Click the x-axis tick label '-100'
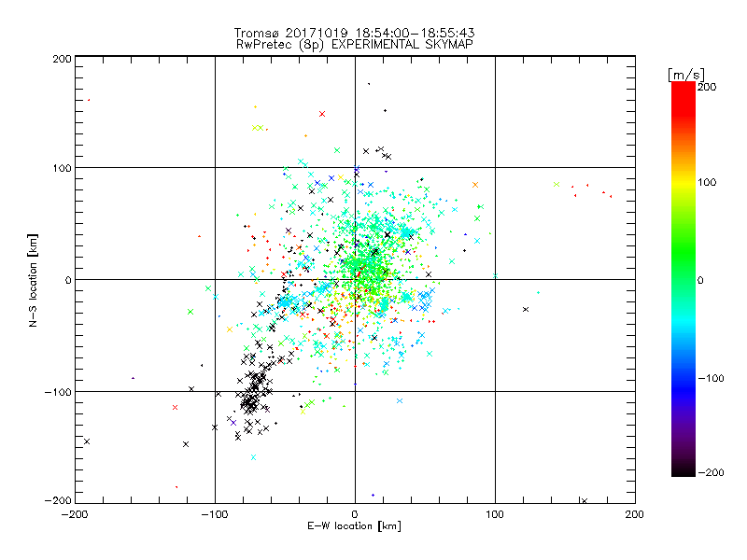 pos(215,514)
